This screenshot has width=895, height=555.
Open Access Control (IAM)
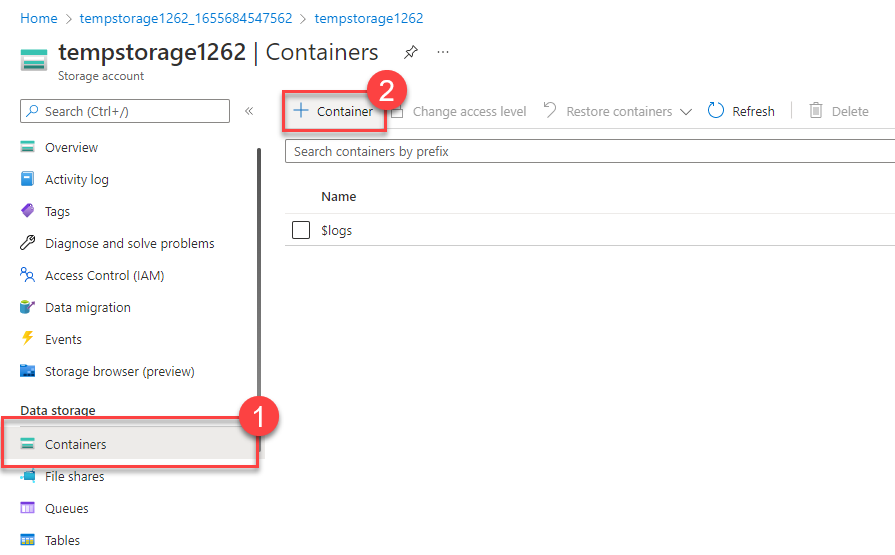(x=104, y=276)
